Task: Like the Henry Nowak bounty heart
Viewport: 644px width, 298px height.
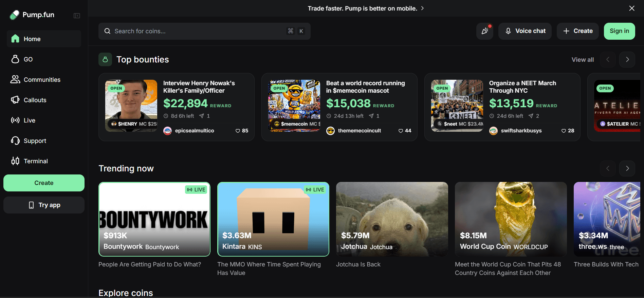Action: click(238, 131)
